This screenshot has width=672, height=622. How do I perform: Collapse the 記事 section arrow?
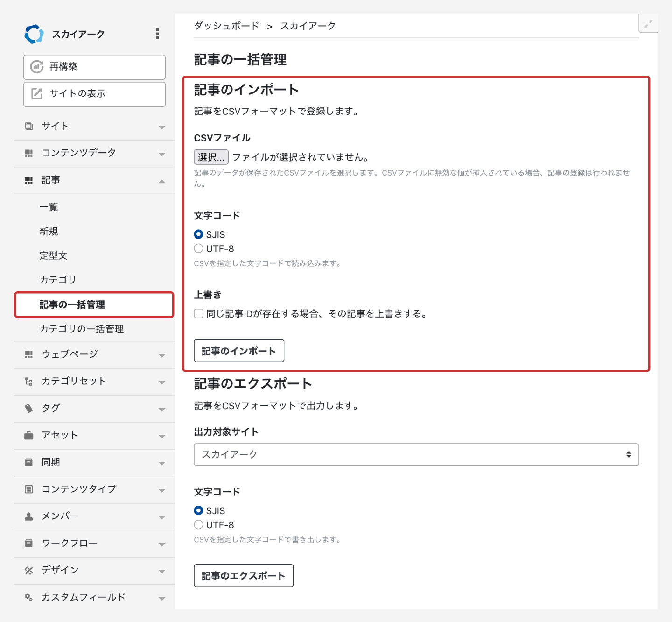(x=162, y=181)
